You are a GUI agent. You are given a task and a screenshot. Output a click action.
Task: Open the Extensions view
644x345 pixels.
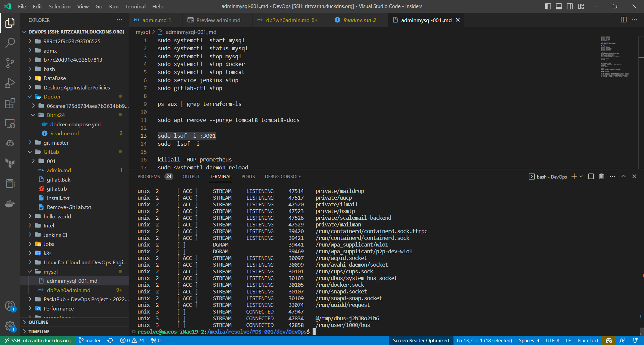pos(10,103)
